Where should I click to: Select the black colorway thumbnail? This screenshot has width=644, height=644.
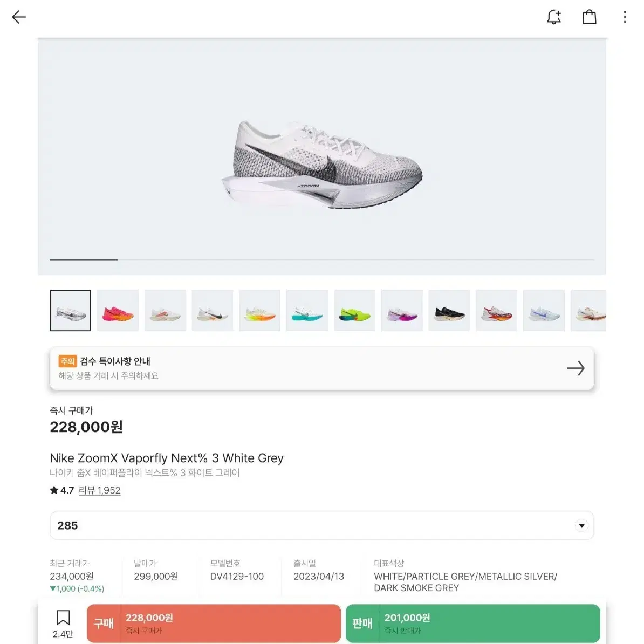point(449,310)
